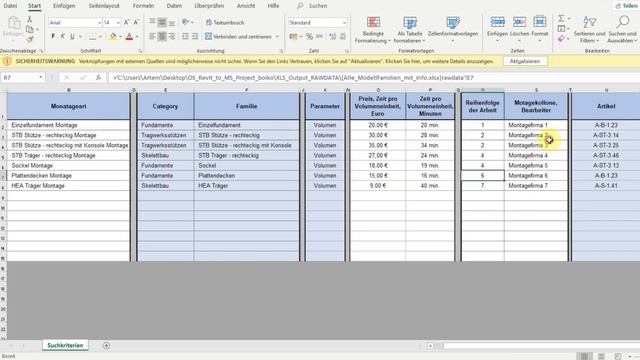
Task: Open Als Tabelle formatieren menu
Action: (x=410, y=30)
